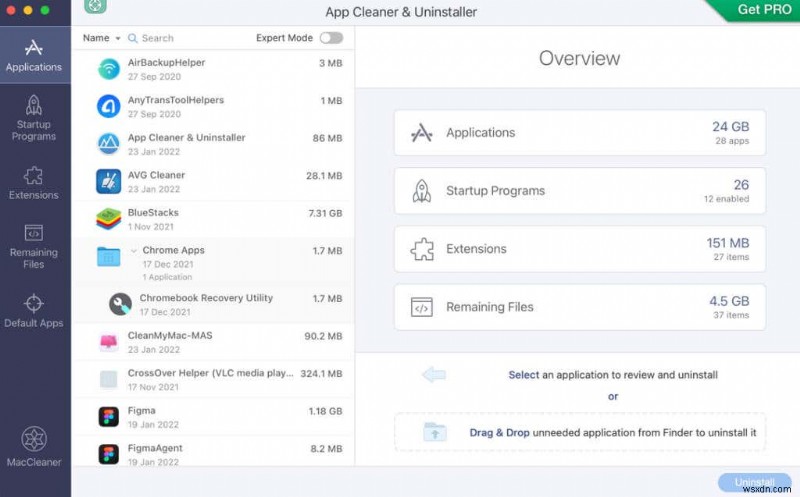Select the AVG Cleaner app icon

tap(109, 181)
